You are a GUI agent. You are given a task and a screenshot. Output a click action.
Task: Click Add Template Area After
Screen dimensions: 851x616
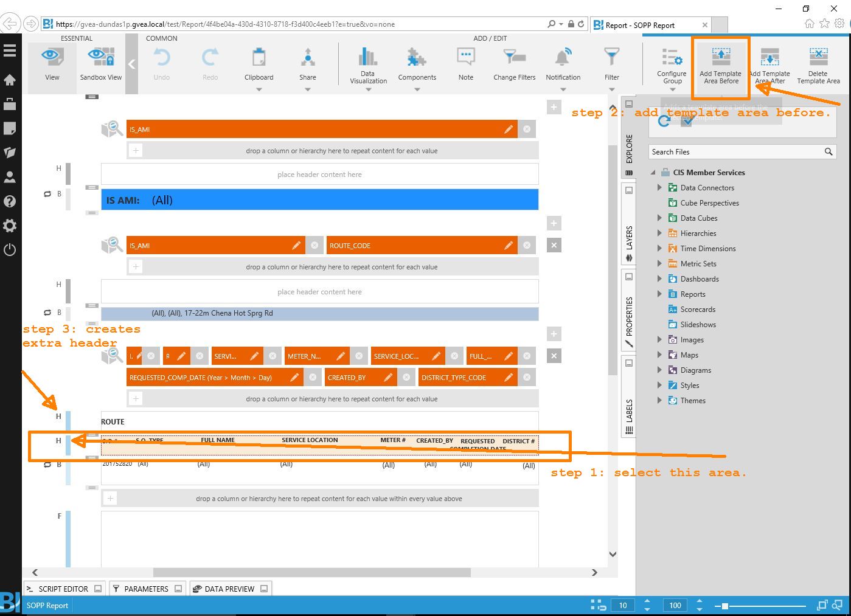pos(770,66)
